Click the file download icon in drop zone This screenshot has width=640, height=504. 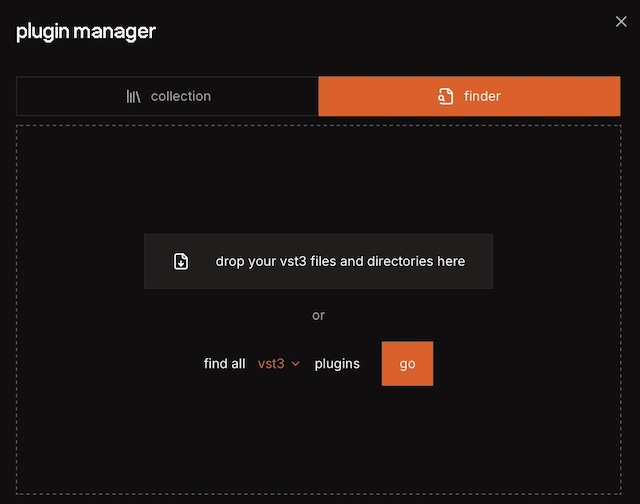[x=181, y=261]
